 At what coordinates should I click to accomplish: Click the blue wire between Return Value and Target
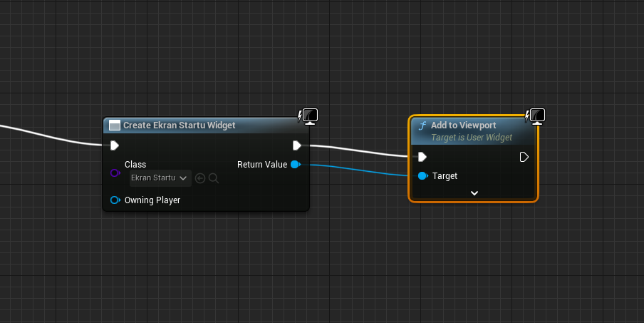coord(356,170)
